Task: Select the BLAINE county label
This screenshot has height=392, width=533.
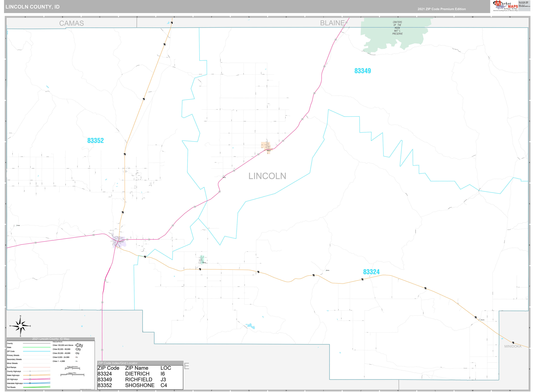Action: 332,23
